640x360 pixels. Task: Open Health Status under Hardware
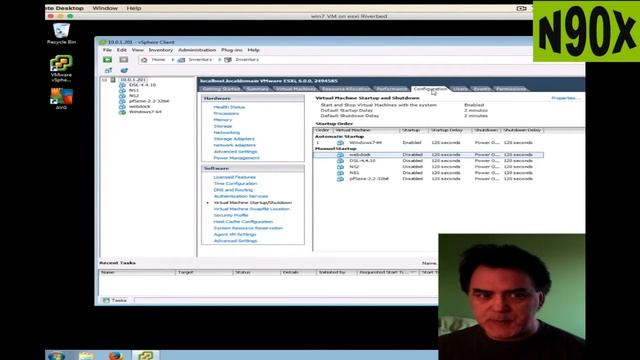(229, 107)
